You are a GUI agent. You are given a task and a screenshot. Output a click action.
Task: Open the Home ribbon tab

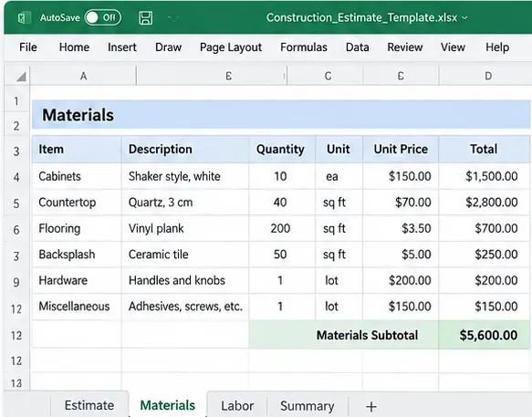click(74, 47)
